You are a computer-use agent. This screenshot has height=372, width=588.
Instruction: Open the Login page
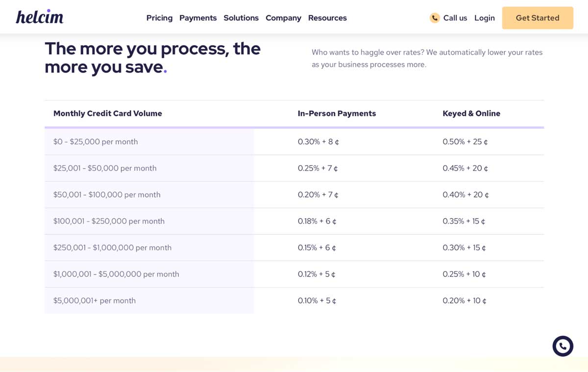tap(485, 18)
